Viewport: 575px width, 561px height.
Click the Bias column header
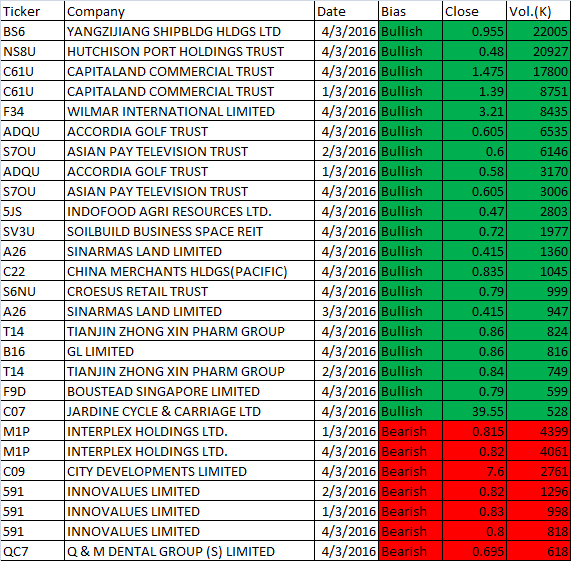[x=410, y=11]
